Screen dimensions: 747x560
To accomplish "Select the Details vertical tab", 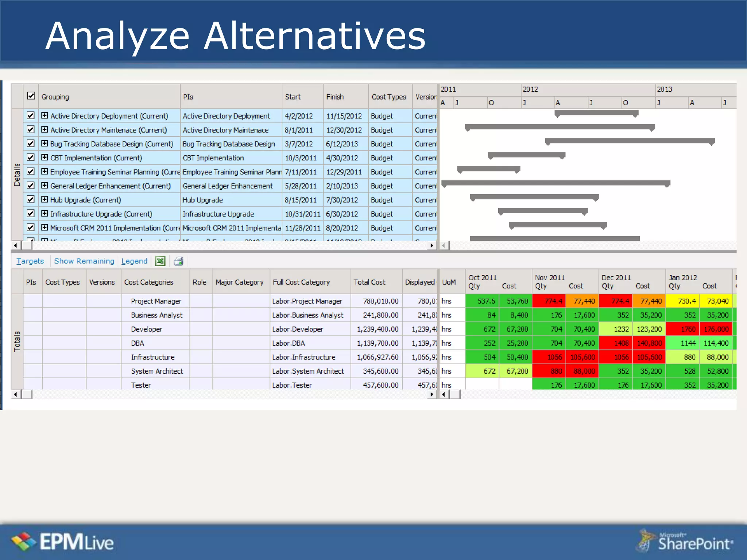I will pyautogui.click(x=17, y=175).
